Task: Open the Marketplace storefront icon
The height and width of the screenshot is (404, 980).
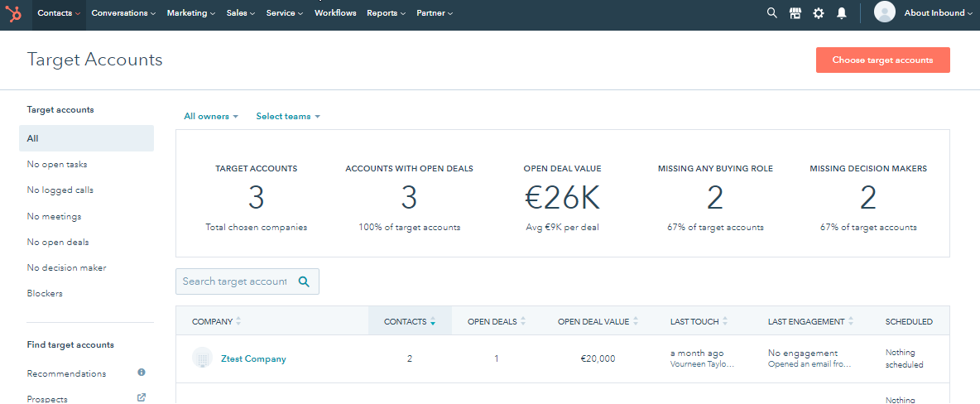Action: 795,13
